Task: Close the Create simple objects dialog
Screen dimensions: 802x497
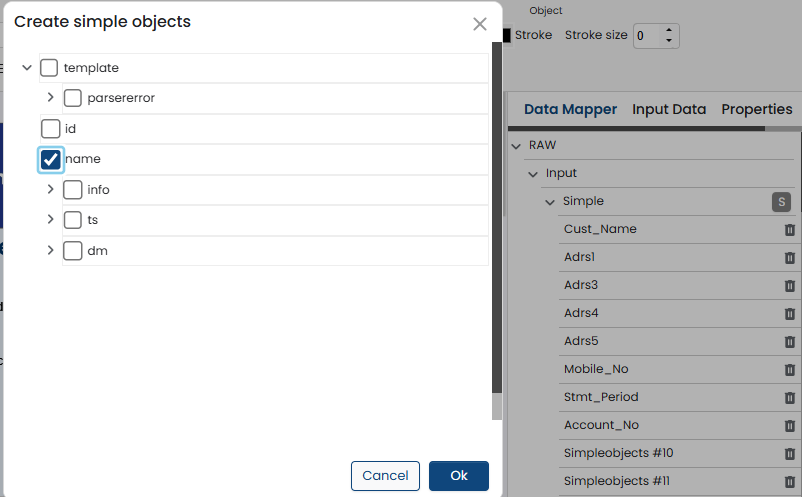Action: click(480, 24)
